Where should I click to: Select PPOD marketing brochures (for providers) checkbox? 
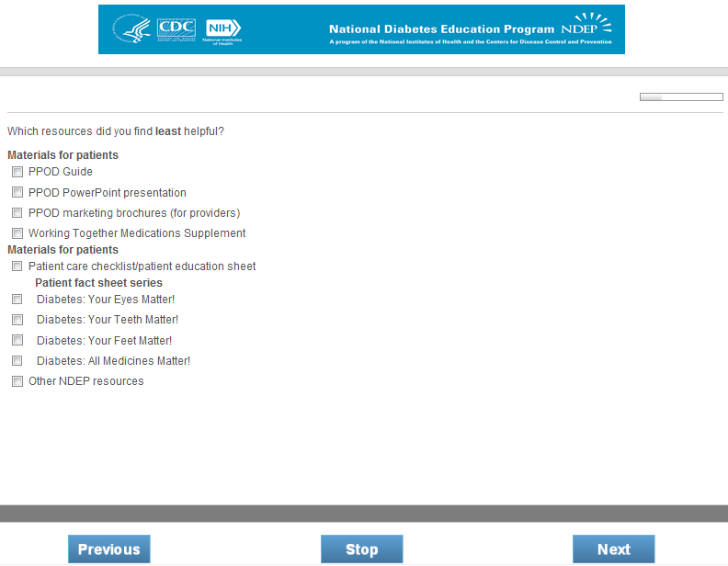17,213
